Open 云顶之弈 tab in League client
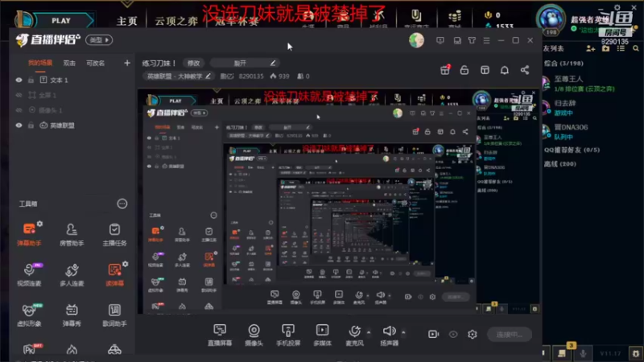The image size is (644, 362). point(176,21)
